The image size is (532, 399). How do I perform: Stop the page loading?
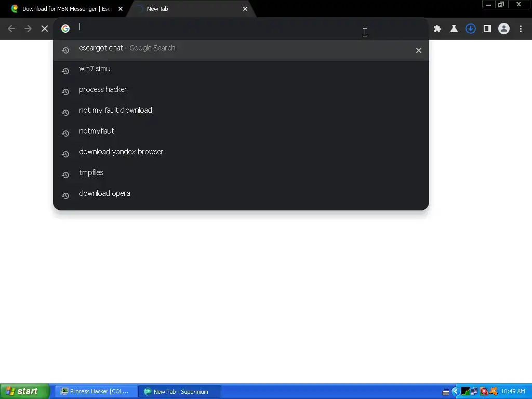(45, 29)
